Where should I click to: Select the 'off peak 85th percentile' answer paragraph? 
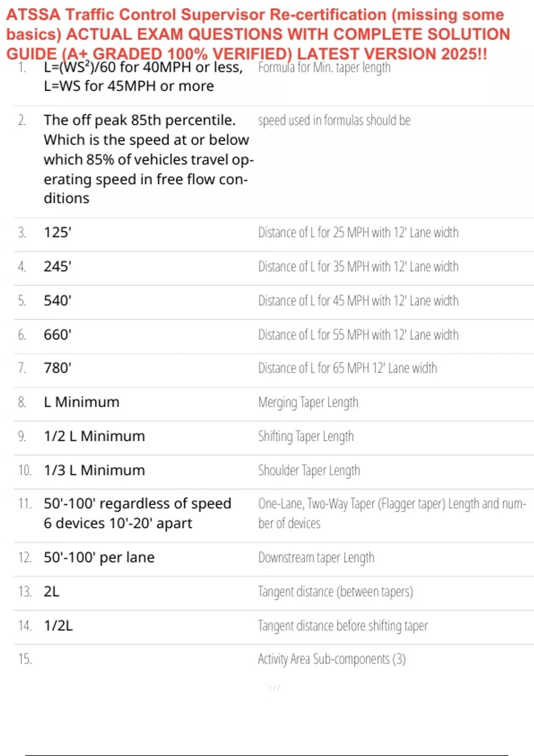click(x=148, y=159)
